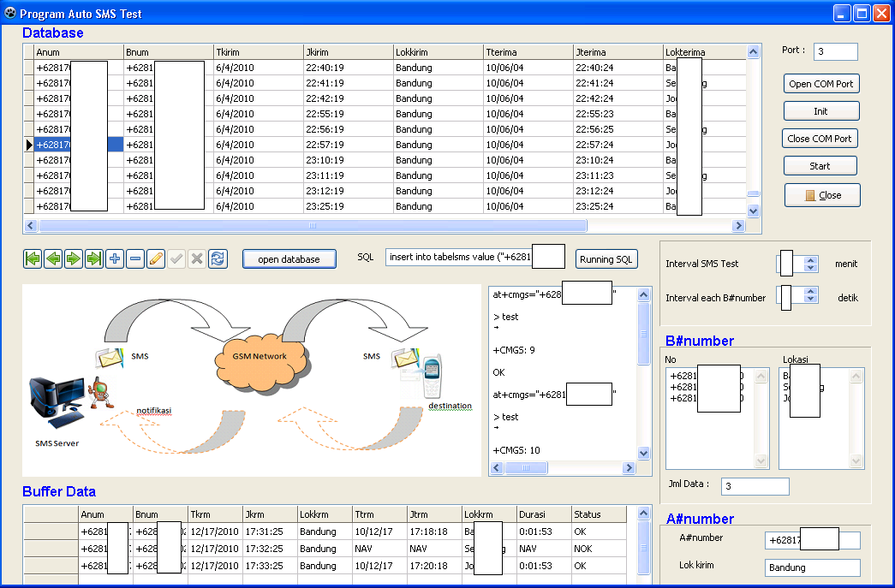The height and width of the screenshot is (588, 895).
Task: Edit record using the pencil icon
Action: point(156,258)
